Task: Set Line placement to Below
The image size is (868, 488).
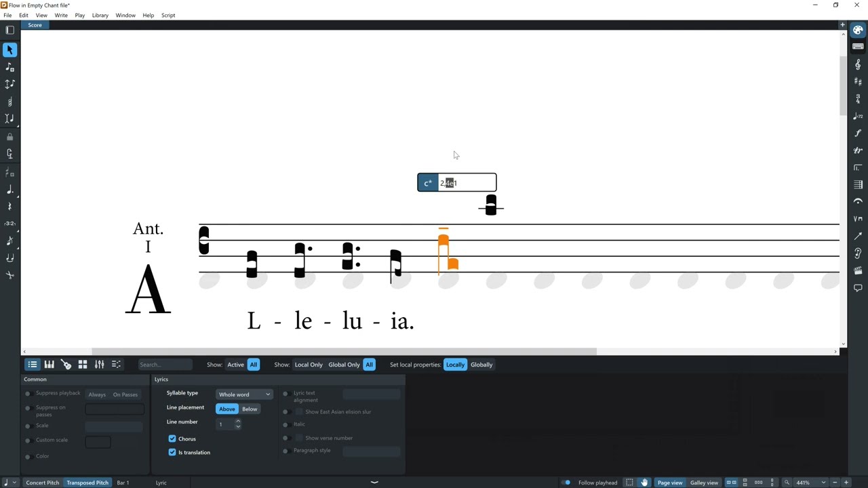Action: coord(250,409)
